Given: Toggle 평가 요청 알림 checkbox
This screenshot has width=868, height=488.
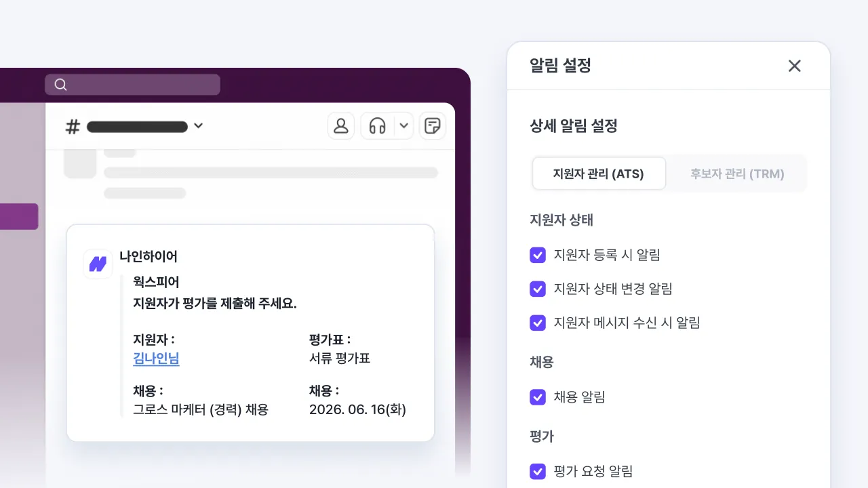Looking at the screenshot, I should coord(538,471).
